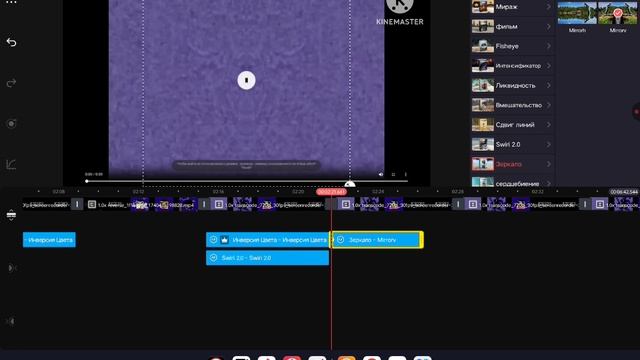This screenshot has height=360, width=640.
Task: Open the last transition marker near 02:32
Action: click(x=585, y=204)
